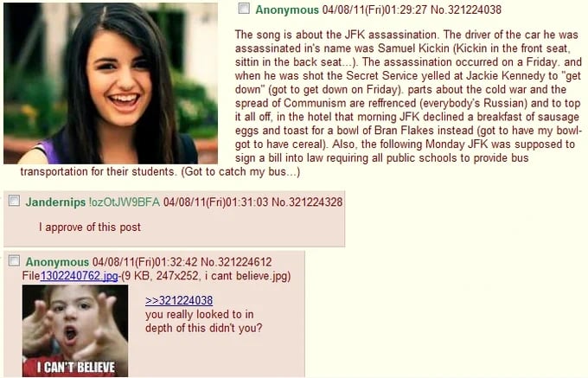
Task: Open the smiling girl image thumbnail
Action: tap(111, 83)
